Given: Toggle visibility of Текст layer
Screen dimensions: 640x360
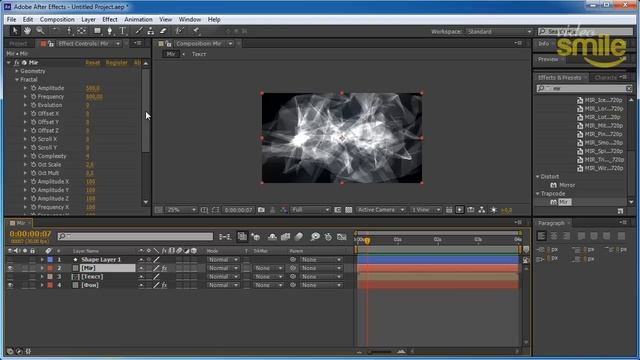Looking at the screenshot, I should point(10,277).
